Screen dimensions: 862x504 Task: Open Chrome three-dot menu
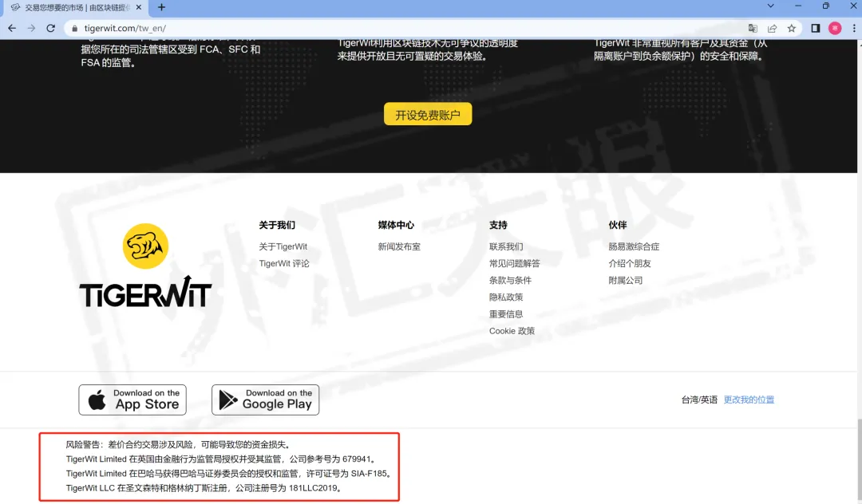tap(854, 29)
